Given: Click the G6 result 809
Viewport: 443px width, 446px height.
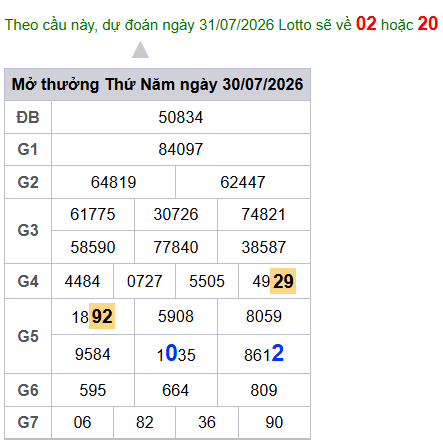Looking at the screenshot, I should tap(264, 390).
